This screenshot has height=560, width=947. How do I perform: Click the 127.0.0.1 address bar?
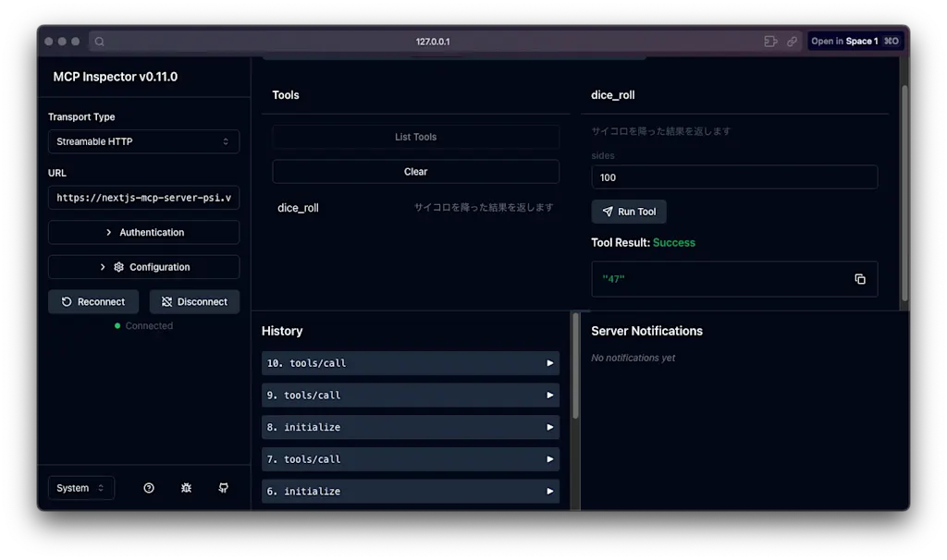[x=433, y=42]
